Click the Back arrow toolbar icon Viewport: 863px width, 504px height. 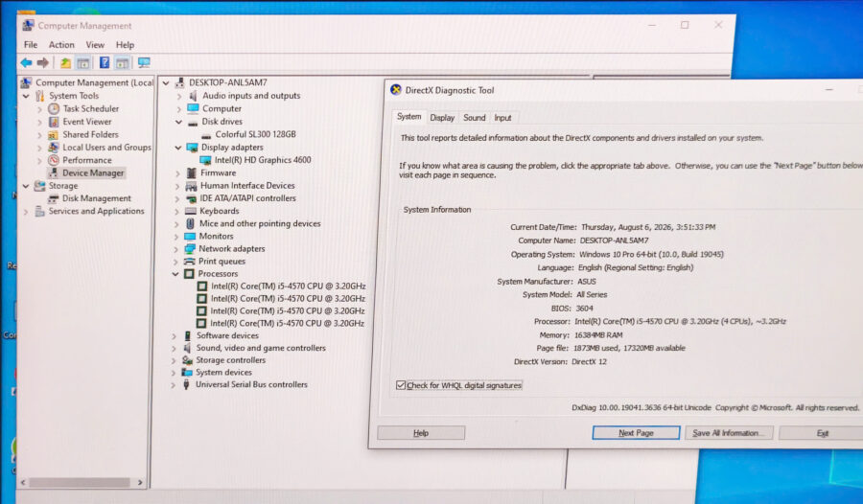tap(26, 62)
